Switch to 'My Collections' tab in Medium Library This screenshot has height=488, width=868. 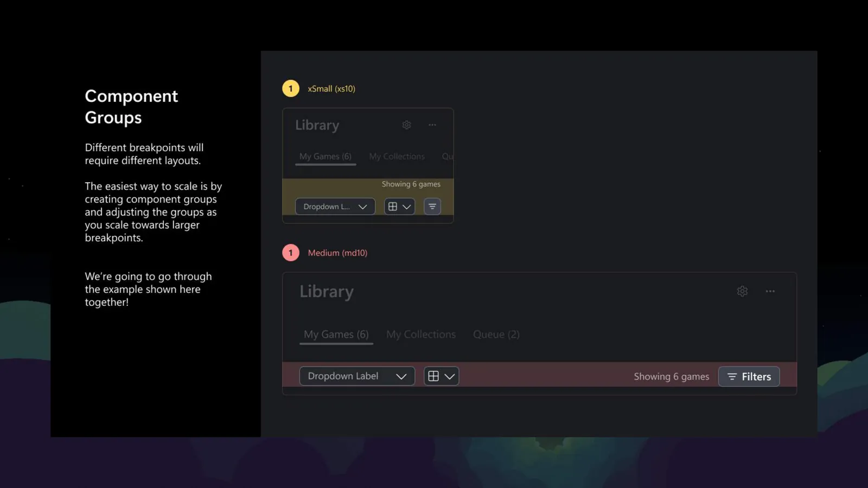(x=421, y=335)
